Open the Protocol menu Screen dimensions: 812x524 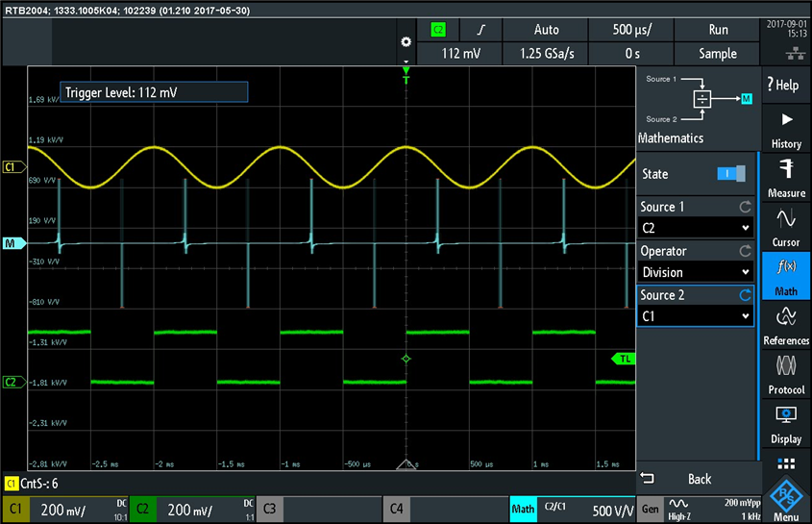tap(785, 374)
